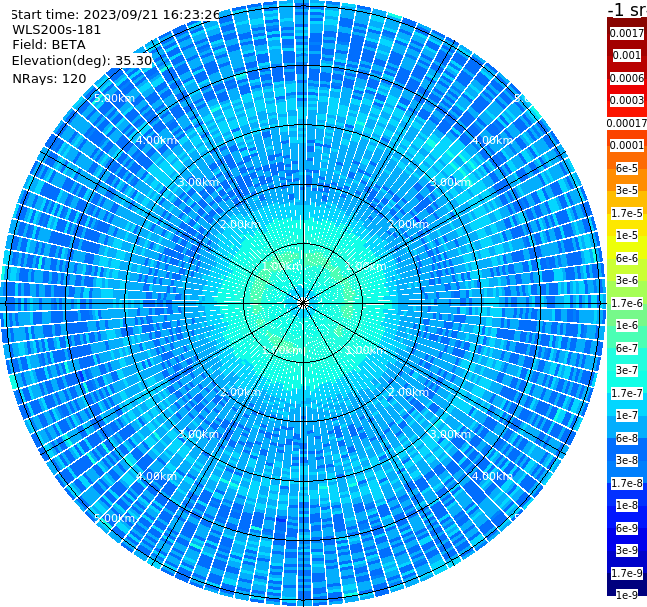Click the 3e-8 colorbar label
Screen dimensions: 647x607
pyautogui.click(x=627, y=460)
